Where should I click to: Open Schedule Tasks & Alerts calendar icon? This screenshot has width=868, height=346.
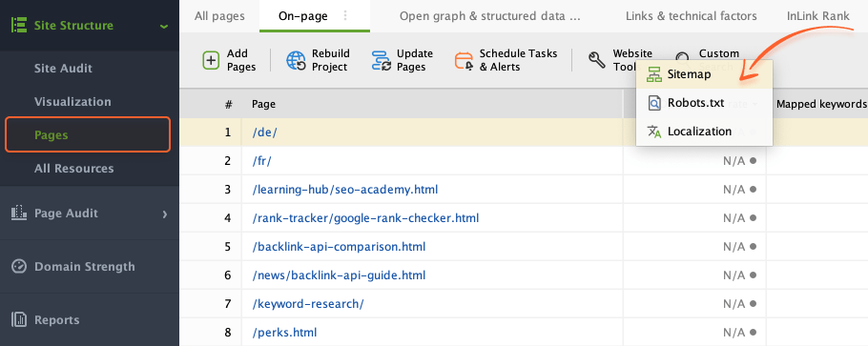464,60
